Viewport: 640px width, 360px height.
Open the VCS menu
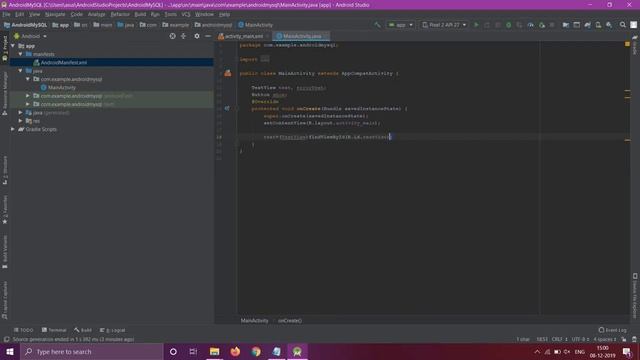(x=186, y=14)
